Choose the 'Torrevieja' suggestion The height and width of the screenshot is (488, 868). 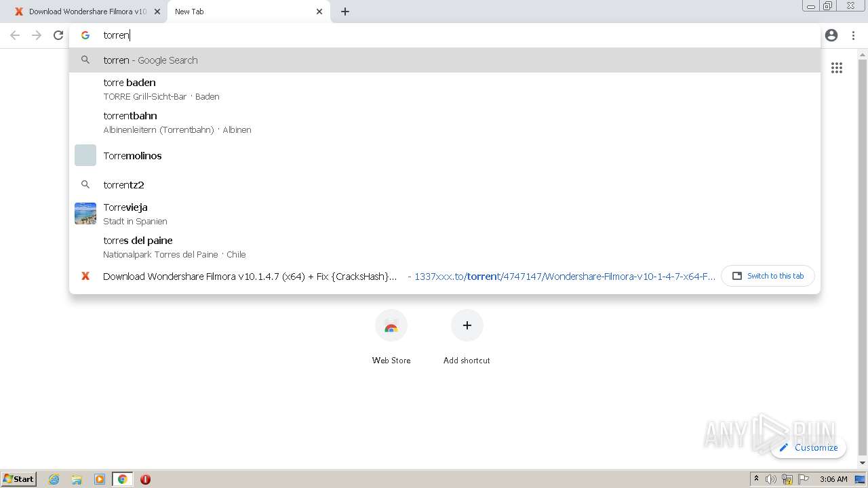click(x=445, y=213)
